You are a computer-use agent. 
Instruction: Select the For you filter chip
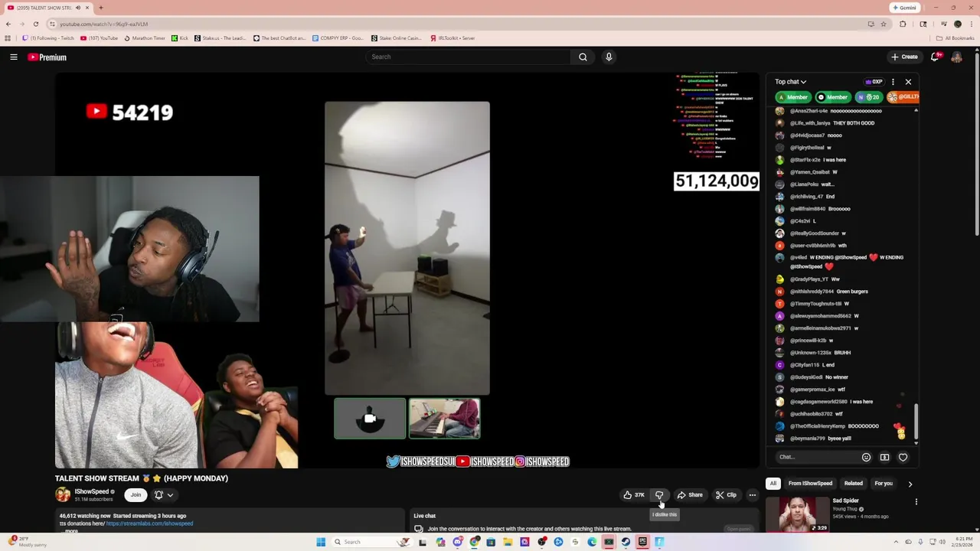884,484
